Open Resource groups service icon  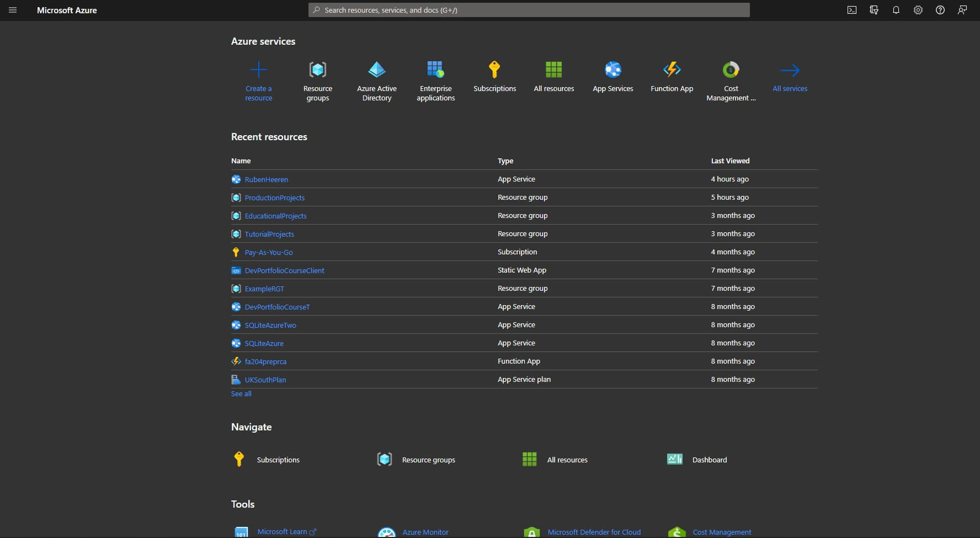[x=318, y=70]
